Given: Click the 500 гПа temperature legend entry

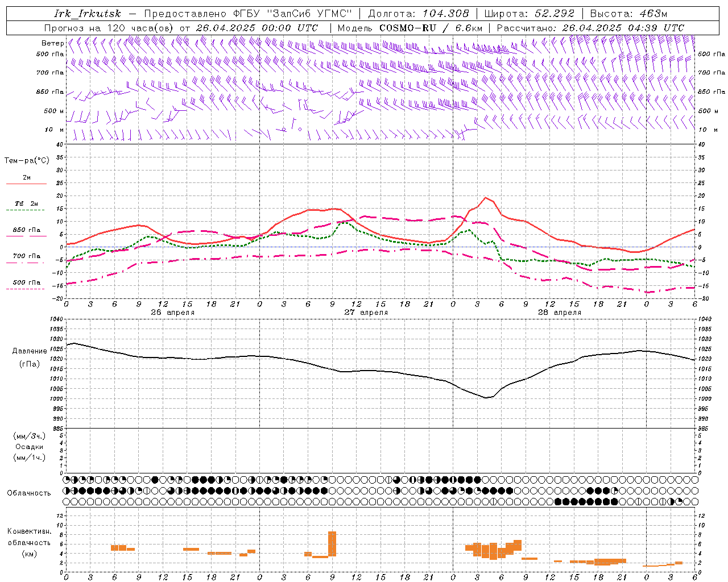Looking at the screenshot, I should tap(27, 282).
